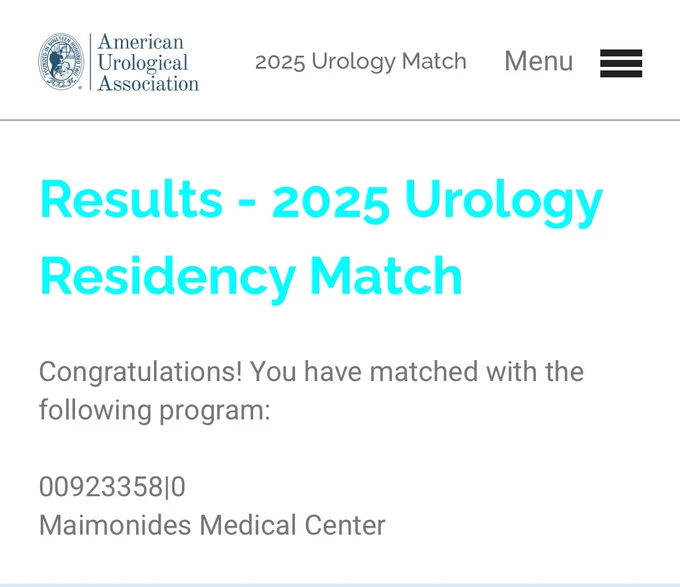The image size is (680, 587).
Task: Click the light blue bar at page bottom
Action: pos(340,585)
